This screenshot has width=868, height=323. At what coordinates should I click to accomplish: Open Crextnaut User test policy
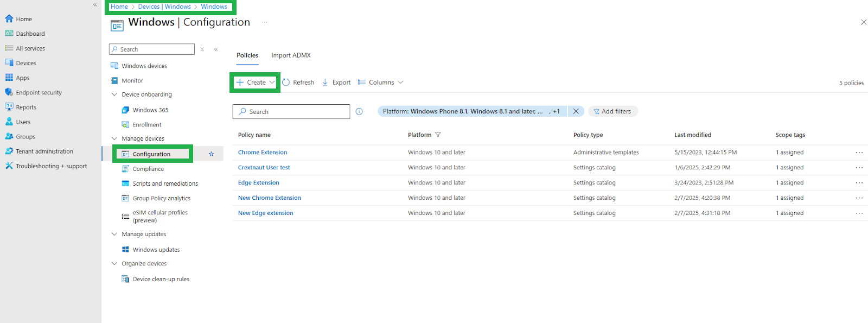(264, 168)
